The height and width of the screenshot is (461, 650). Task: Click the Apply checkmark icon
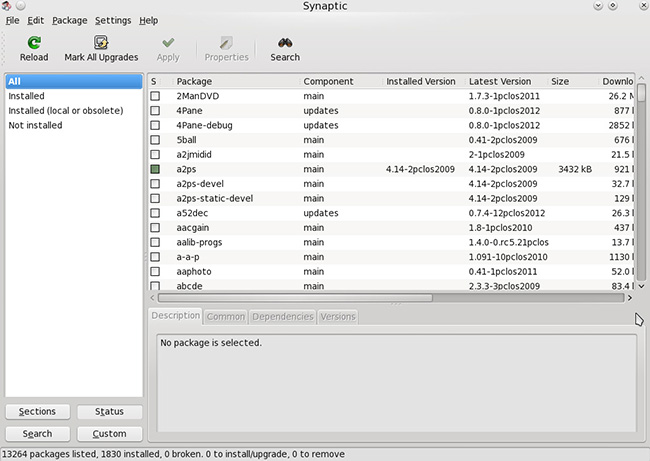pos(168,42)
